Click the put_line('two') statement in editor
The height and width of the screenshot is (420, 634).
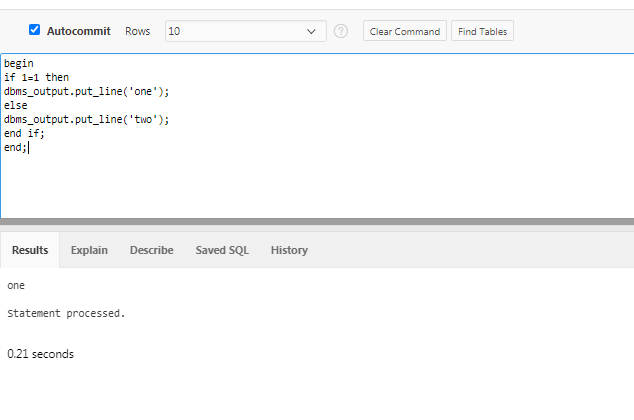[86, 119]
